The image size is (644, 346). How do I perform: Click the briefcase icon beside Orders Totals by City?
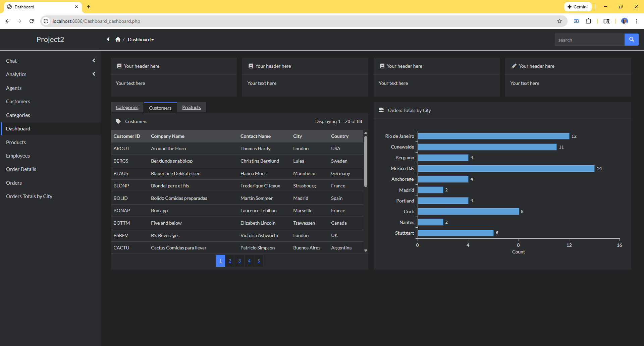[381, 110]
